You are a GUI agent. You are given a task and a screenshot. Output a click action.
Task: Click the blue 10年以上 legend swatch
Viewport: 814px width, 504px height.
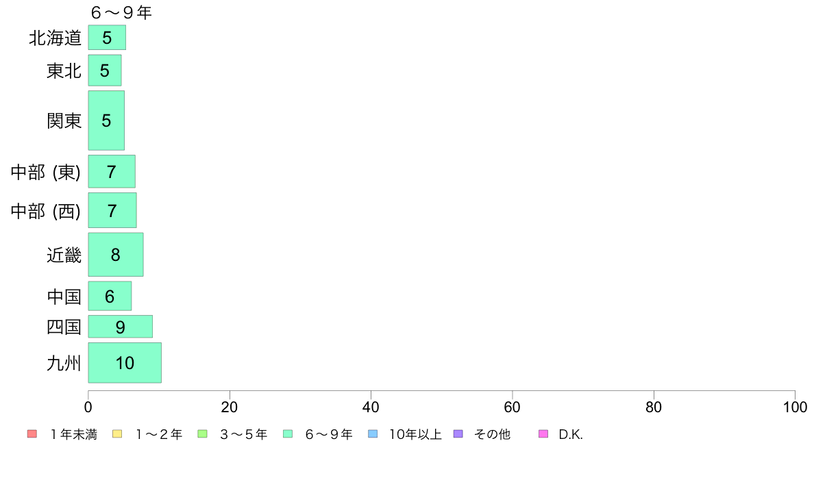(373, 434)
